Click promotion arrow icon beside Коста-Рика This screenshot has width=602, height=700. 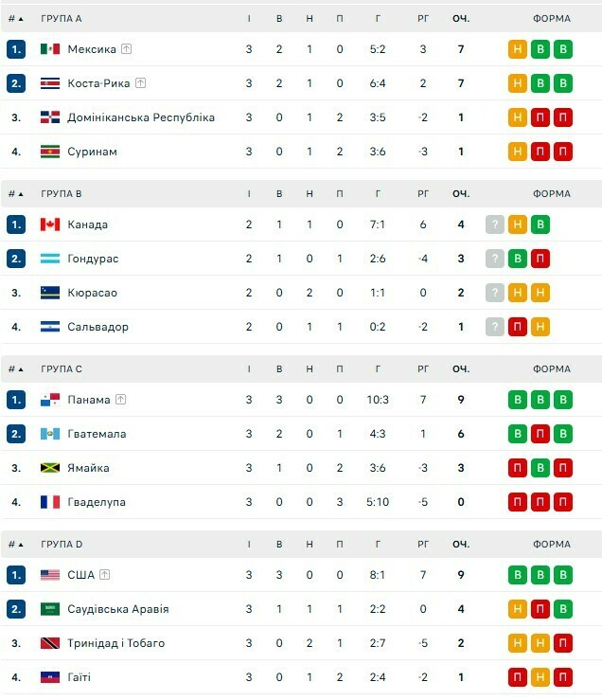[x=141, y=83]
